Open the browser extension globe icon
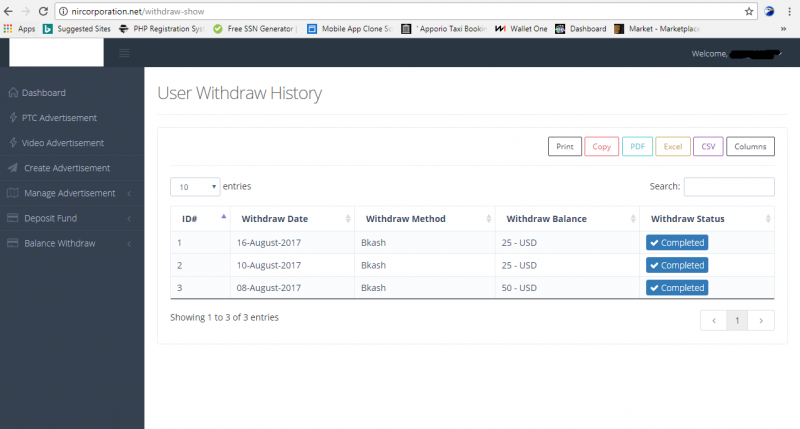The height and width of the screenshot is (429, 800). point(769,11)
